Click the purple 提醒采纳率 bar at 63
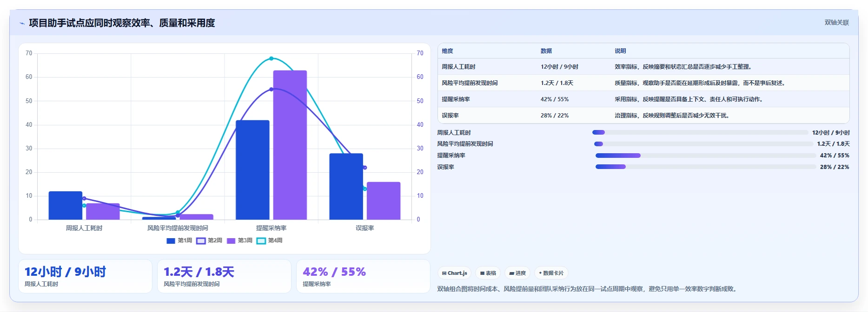This screenshot has height=312, width=868. tap(290, 145)
